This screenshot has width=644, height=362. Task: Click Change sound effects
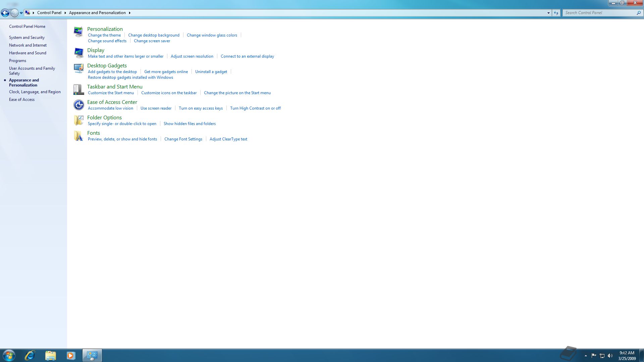point(107,41)
